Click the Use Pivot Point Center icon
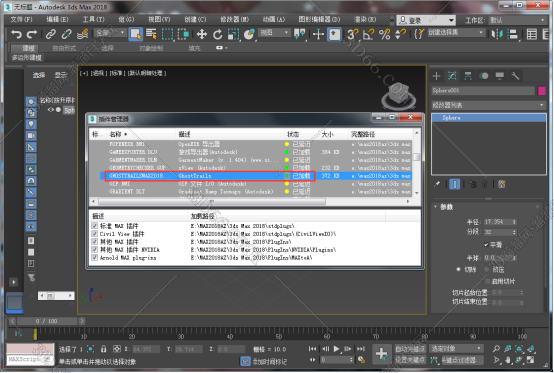 pyautogui.click(x=300, y=34)
